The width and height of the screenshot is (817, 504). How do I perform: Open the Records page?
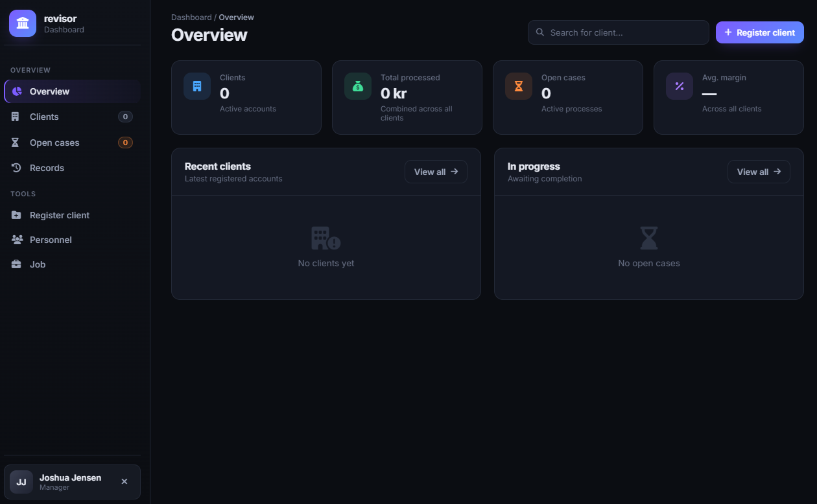tap(72, 168)
